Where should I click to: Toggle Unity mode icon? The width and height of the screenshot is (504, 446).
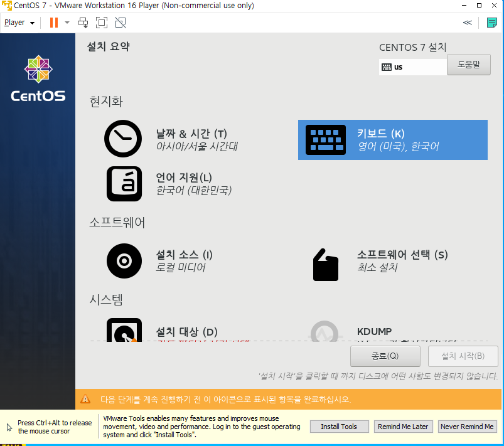121,23
